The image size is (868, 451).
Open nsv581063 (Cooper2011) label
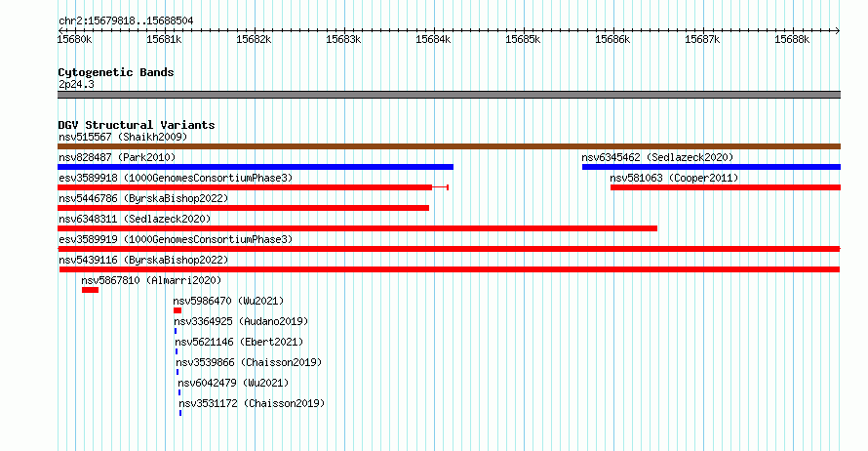pos(674,178)
